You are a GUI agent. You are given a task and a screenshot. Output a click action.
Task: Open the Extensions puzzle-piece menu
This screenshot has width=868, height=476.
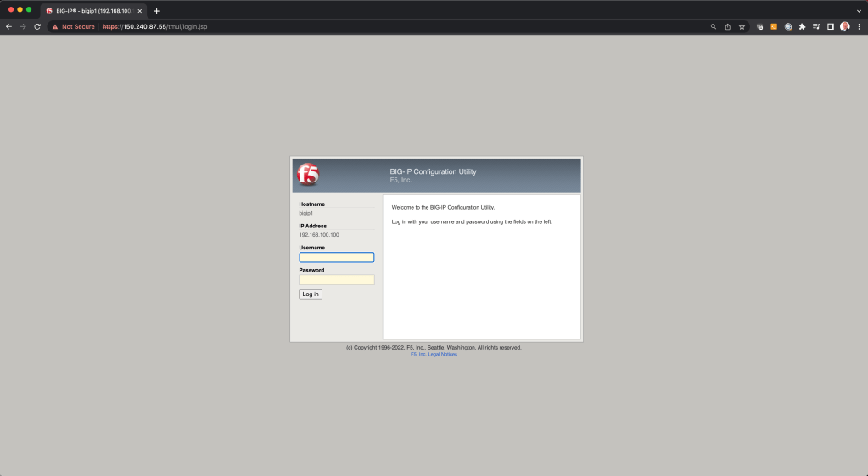pyautogui.click(x=802, y=26)
